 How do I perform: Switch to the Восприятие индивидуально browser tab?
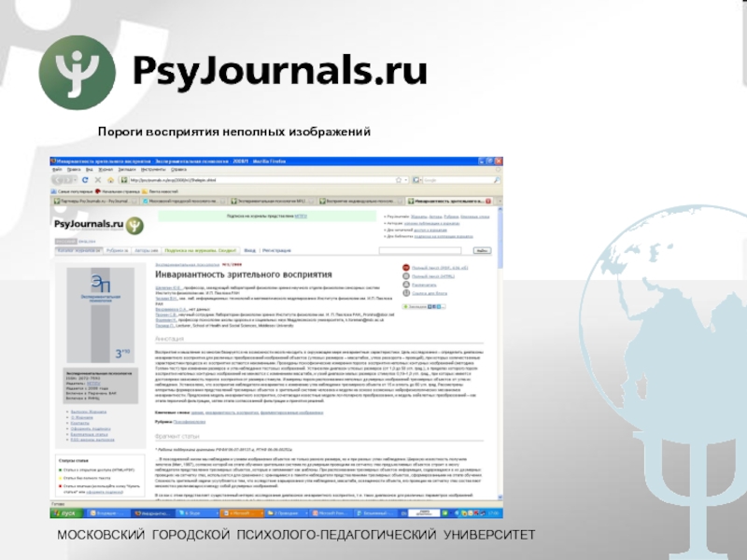(x=360, y=202)
